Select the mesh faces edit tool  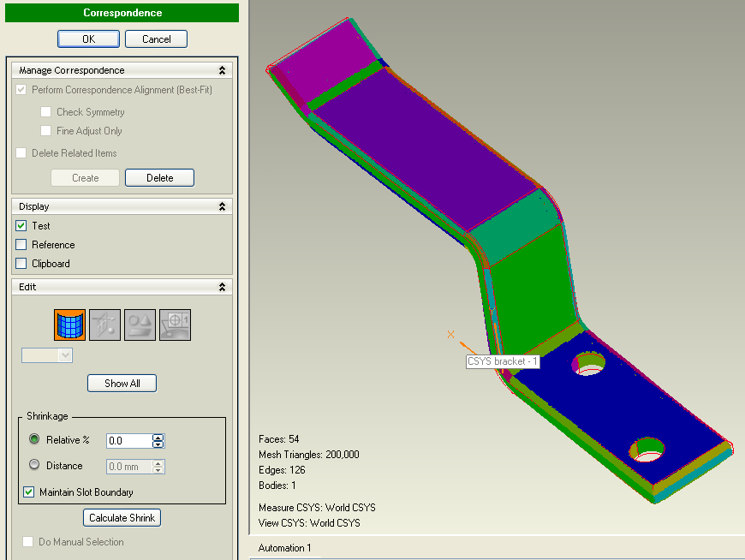69,325
